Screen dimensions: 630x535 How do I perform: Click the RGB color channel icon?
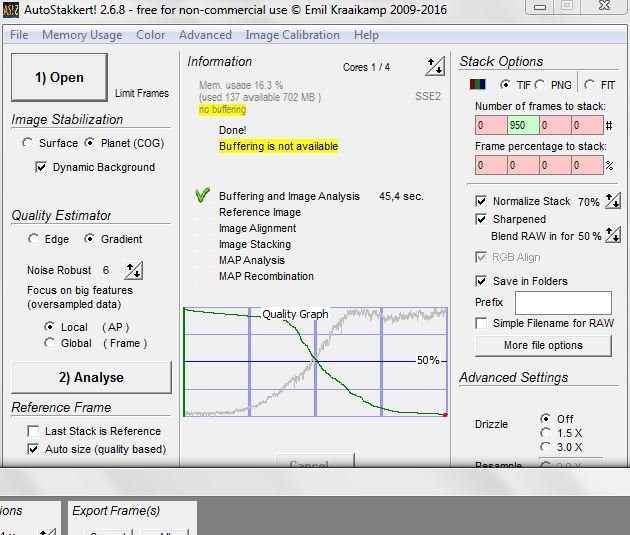478,84
